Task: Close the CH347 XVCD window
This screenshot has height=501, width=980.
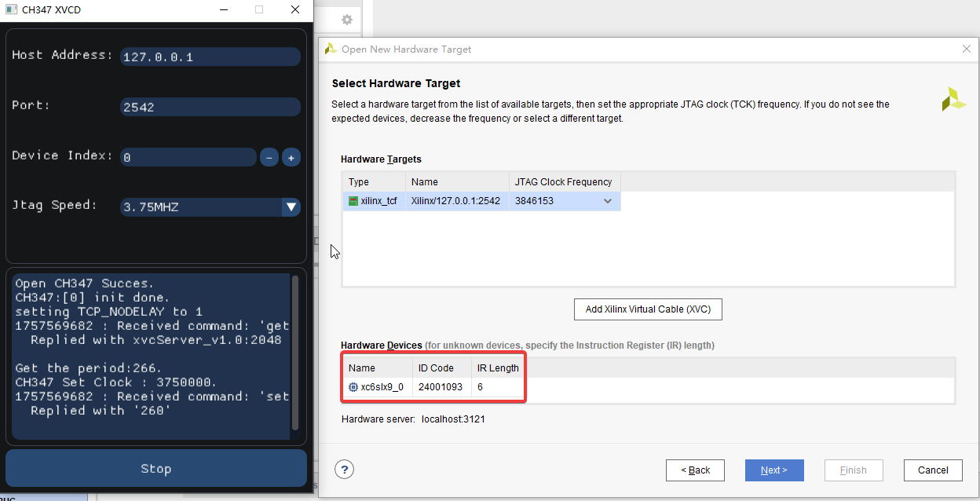Action: point(295,10)
